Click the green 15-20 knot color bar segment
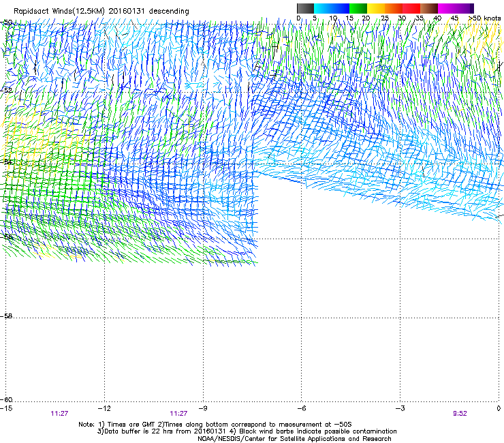The image size is (504, 443). (x=358, y=8)
